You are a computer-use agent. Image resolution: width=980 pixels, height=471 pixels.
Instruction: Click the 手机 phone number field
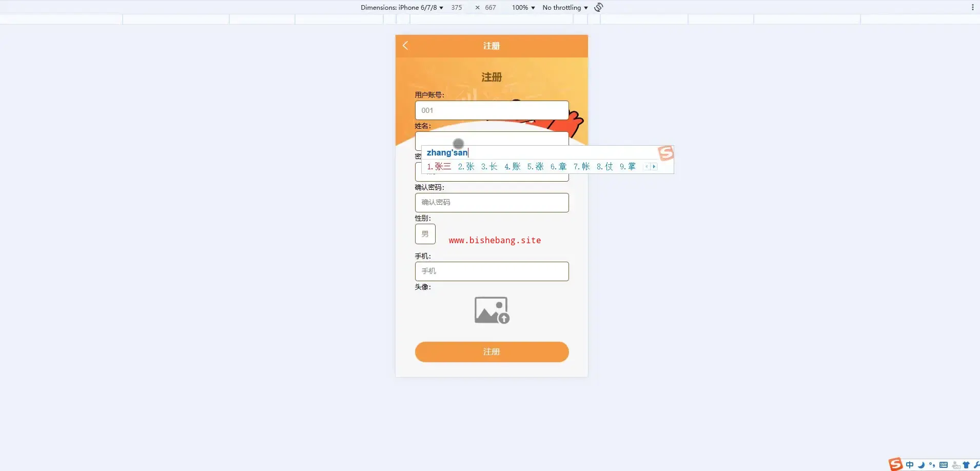pyautogui.click(x=492, y=271)
